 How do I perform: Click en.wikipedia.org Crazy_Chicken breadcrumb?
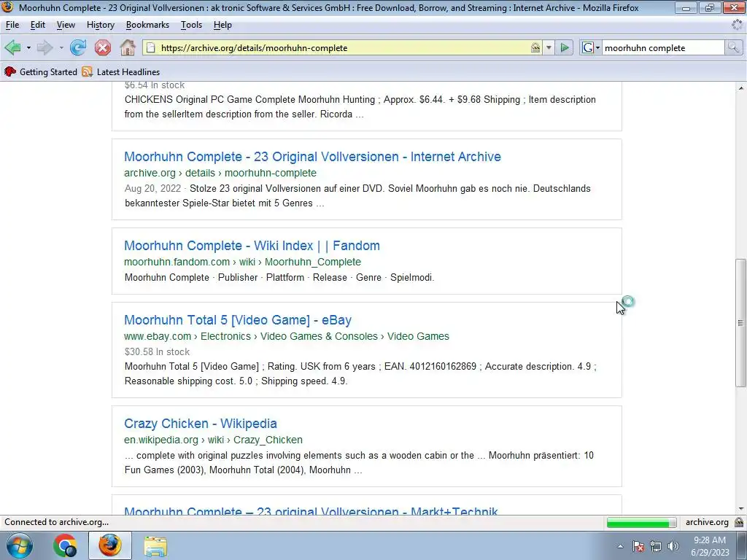coord(214,440)
